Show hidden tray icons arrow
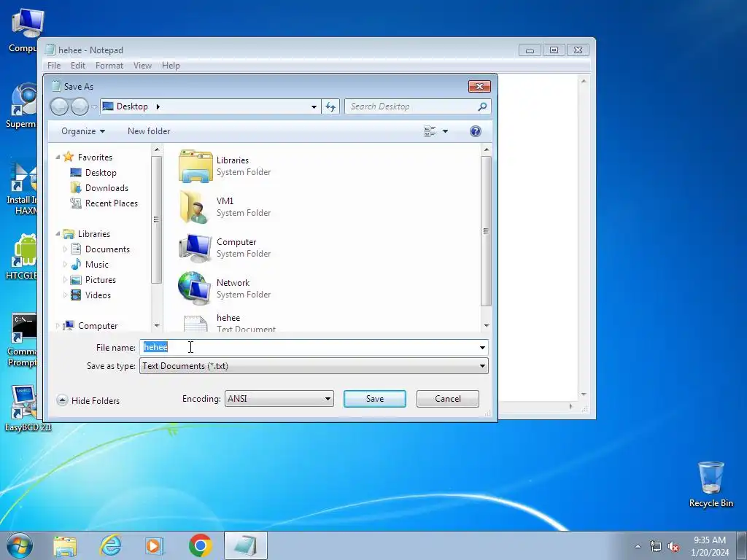The height and width of the screenshot is (560, 747). (638, 547)
